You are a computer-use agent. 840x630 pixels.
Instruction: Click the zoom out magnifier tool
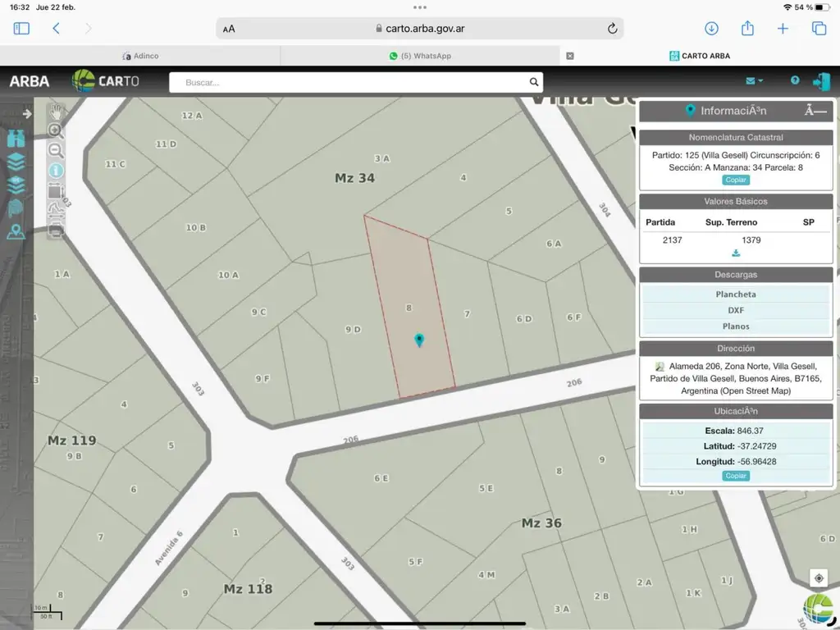tap(56, 150)
